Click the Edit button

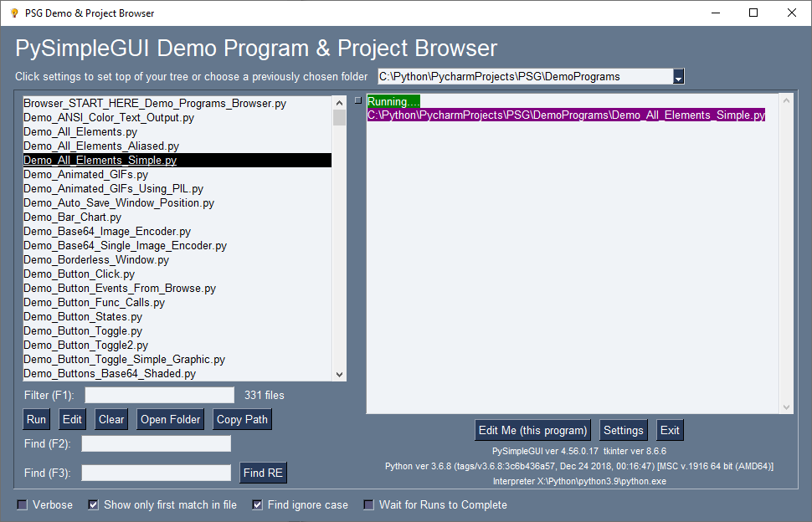point(72,419)
